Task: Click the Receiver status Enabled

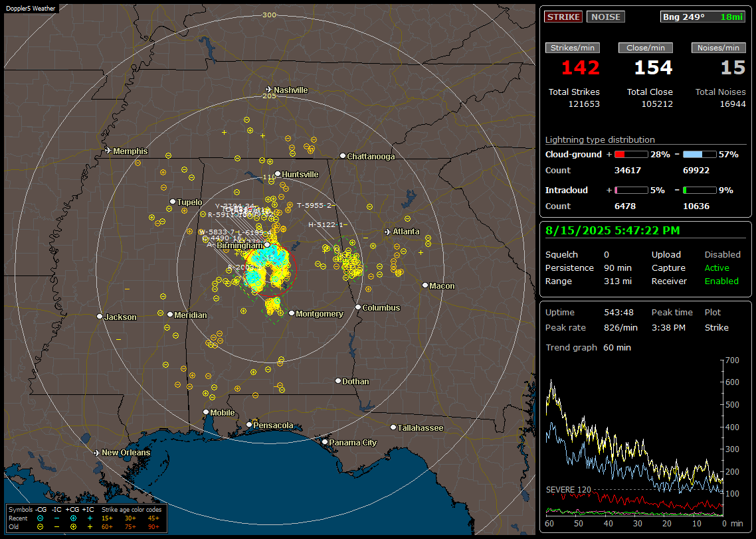Action: click(x=721, y=281)
